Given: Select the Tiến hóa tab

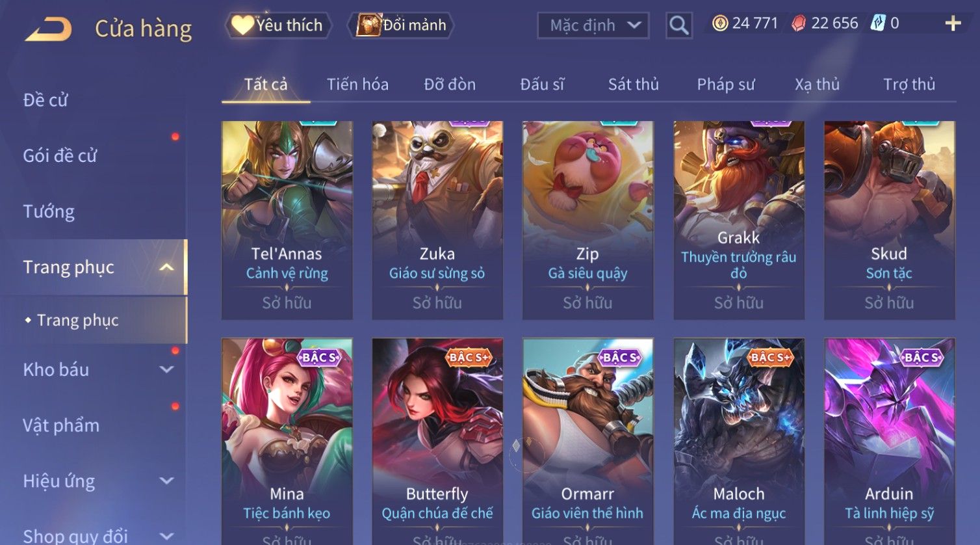Looking at the screenshot, I should click(x=357, y=85).
